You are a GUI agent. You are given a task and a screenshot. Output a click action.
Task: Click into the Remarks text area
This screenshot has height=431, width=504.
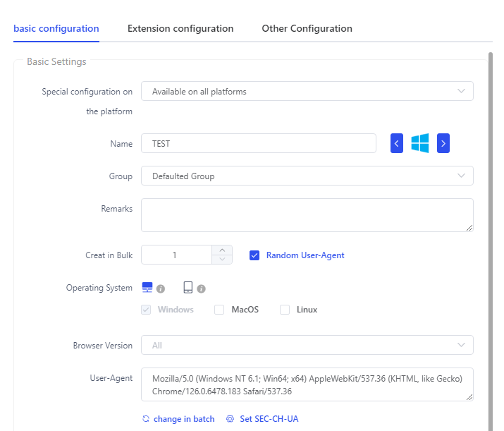307,215
